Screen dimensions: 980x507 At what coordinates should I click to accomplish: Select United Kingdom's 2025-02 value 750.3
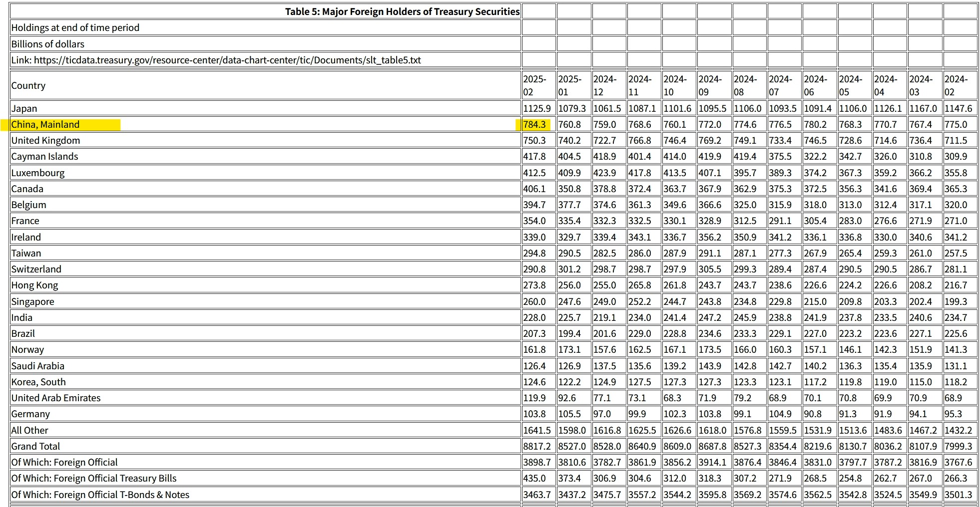(x=534, y=140)
